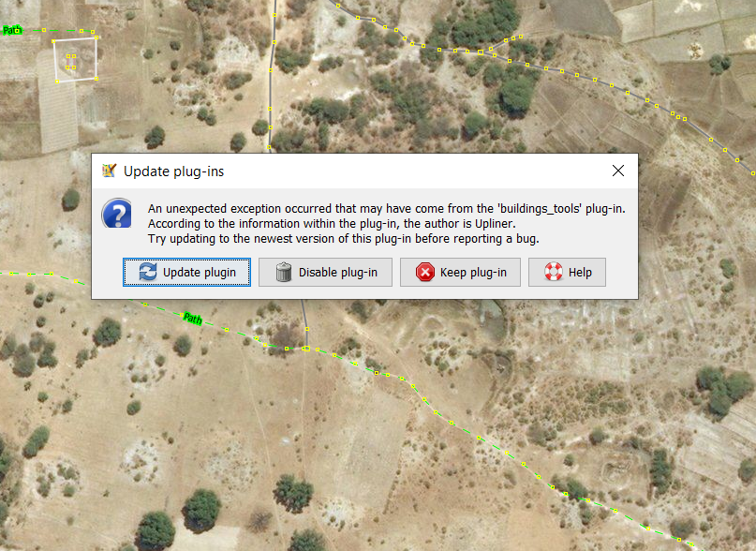The image size is (756, 551).
Task: Click the JOSM icon in dialog title bar
Action: (109, 171)
